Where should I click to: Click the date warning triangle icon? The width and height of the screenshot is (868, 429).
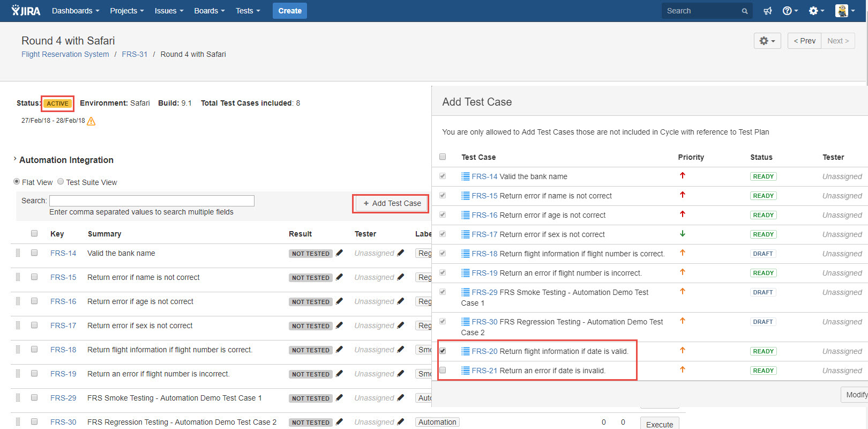pyautogui.click(x=91, y=121)
